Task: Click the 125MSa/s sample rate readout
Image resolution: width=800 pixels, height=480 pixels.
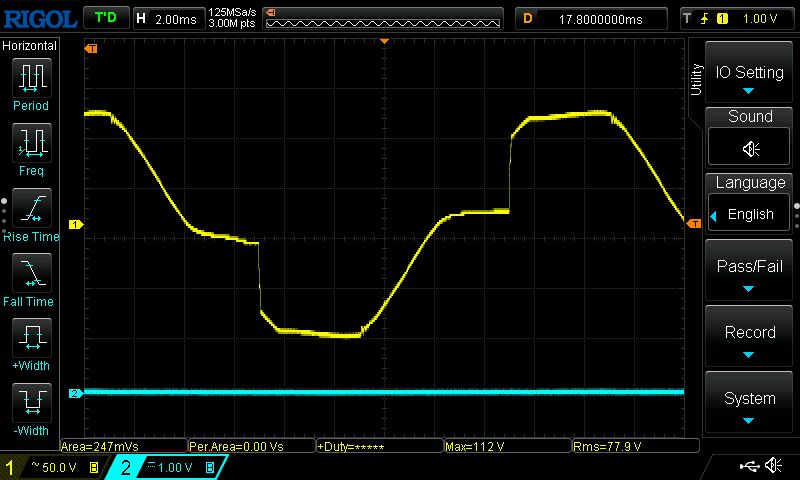Action: pos(232,13)
